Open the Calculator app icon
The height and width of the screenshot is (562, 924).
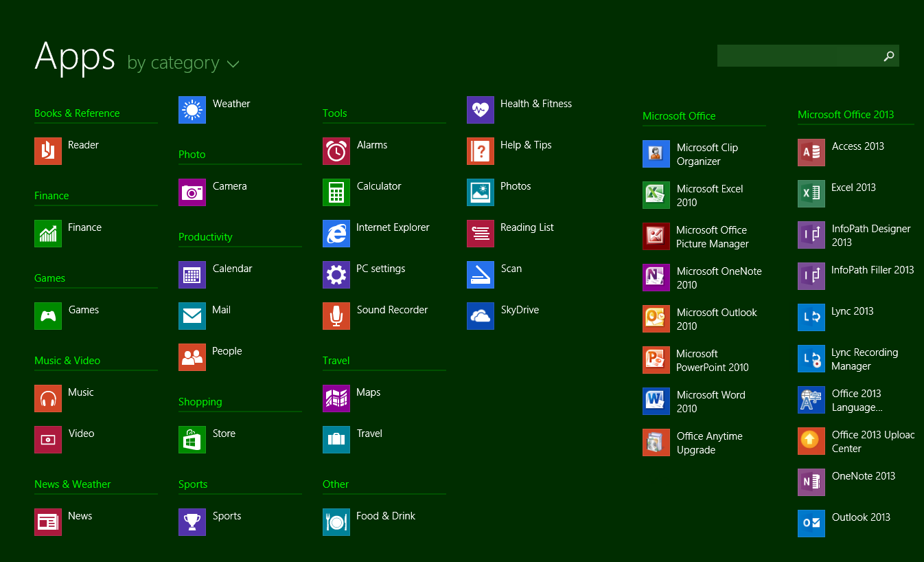[336, 192]
